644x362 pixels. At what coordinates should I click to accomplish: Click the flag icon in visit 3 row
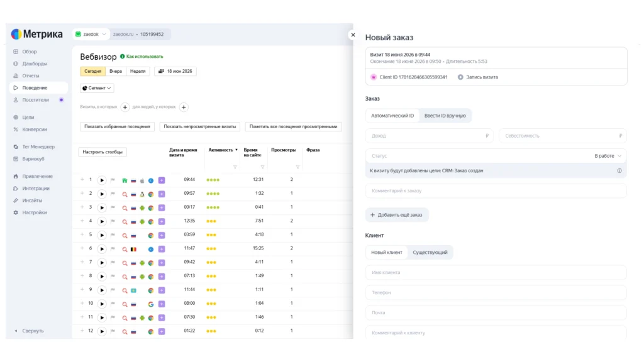[113, 207]
